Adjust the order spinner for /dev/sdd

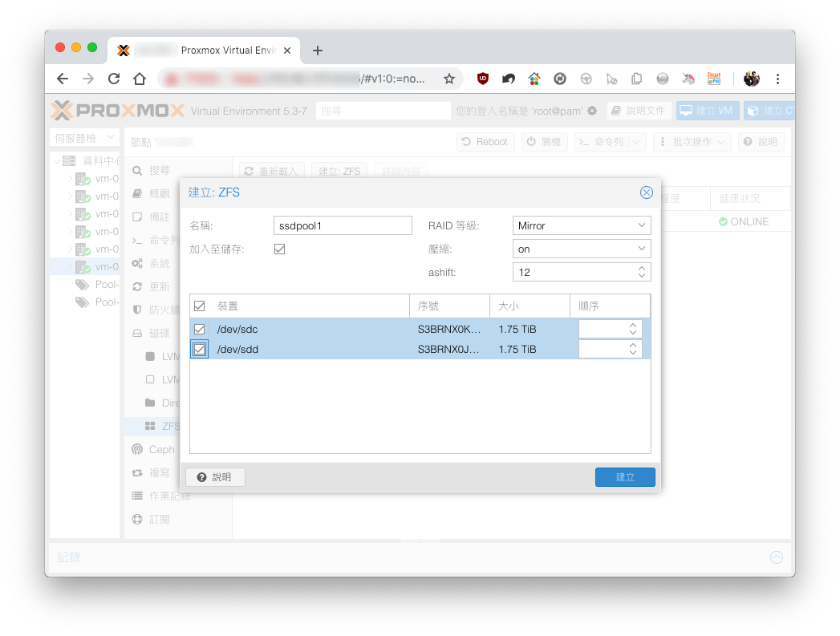point(633,350)
